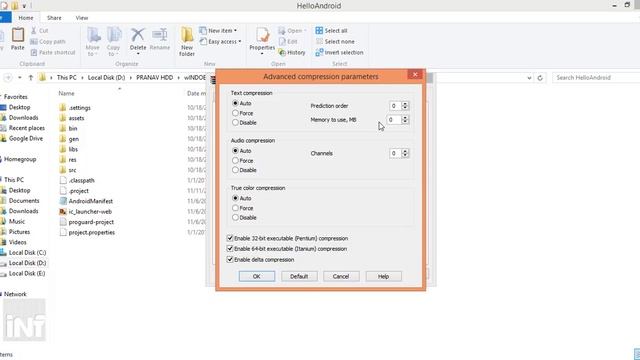The width and height of the screenshot is (640, 360).
Task: Click the Delete X icon
Action: [x=138, y=35]
